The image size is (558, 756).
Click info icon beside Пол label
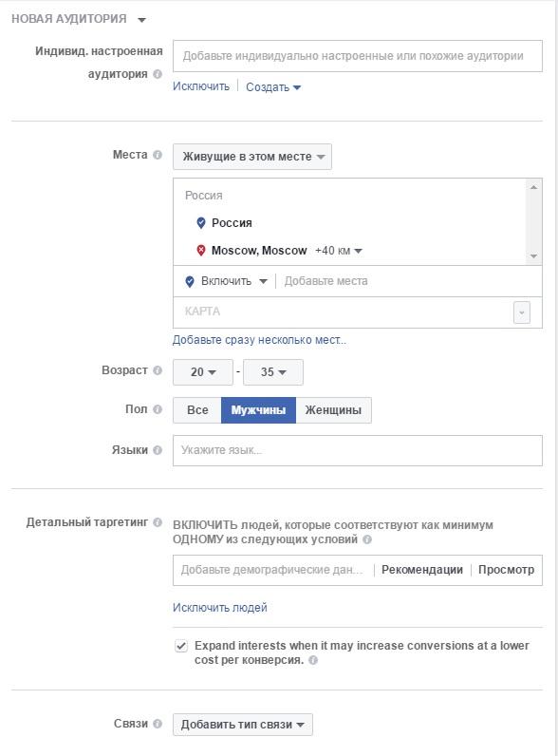coord(158,409)
